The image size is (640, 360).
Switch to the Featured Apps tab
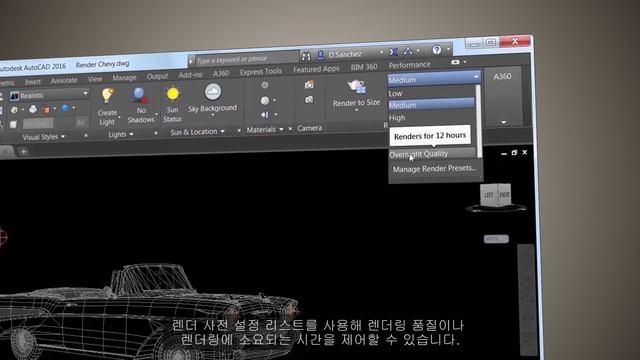click(316, 69)
